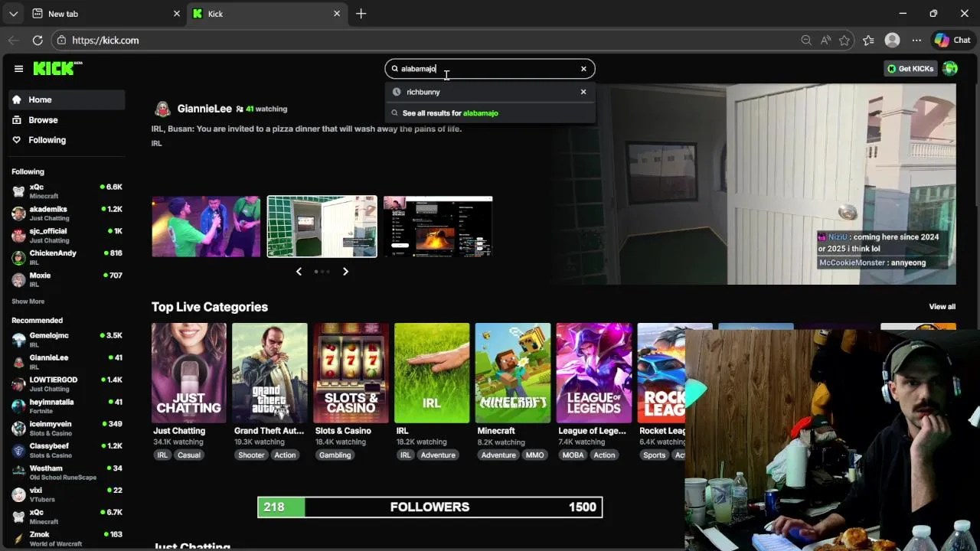This screenshot has height=551, width=980.
Task: Open Moxie channel in sidebar
Action: coord(67,279)
